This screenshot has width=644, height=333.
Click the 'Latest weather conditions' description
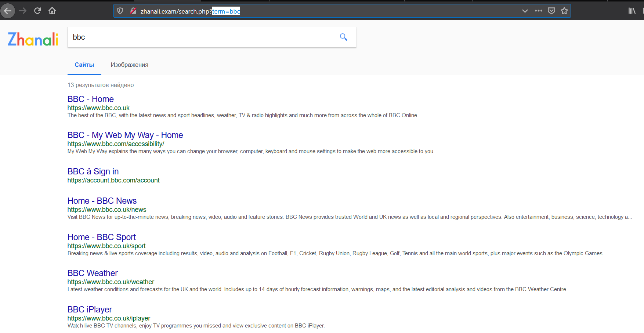[x=318, y=289]
